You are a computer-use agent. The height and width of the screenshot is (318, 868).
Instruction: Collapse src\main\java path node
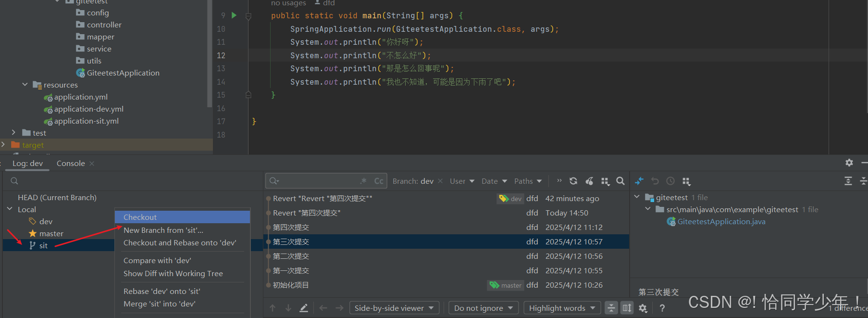[648, 209]
